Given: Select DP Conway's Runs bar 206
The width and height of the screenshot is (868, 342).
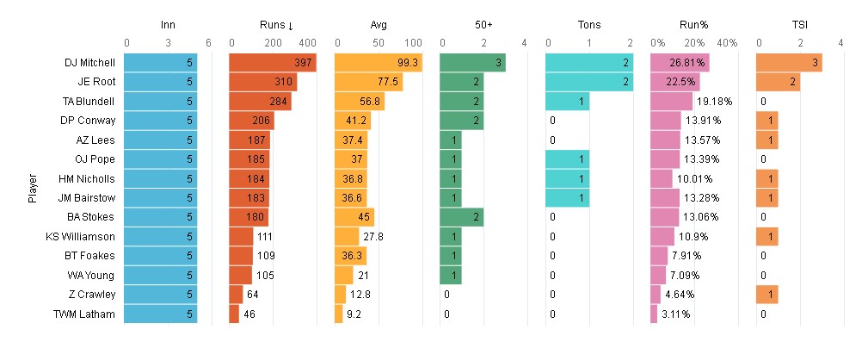Looking at the screenshot, I should (x=252, y=121).
